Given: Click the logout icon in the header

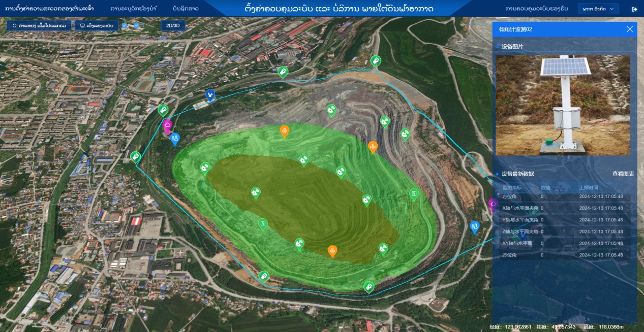Looking at the screenshot, I should 634,9.
